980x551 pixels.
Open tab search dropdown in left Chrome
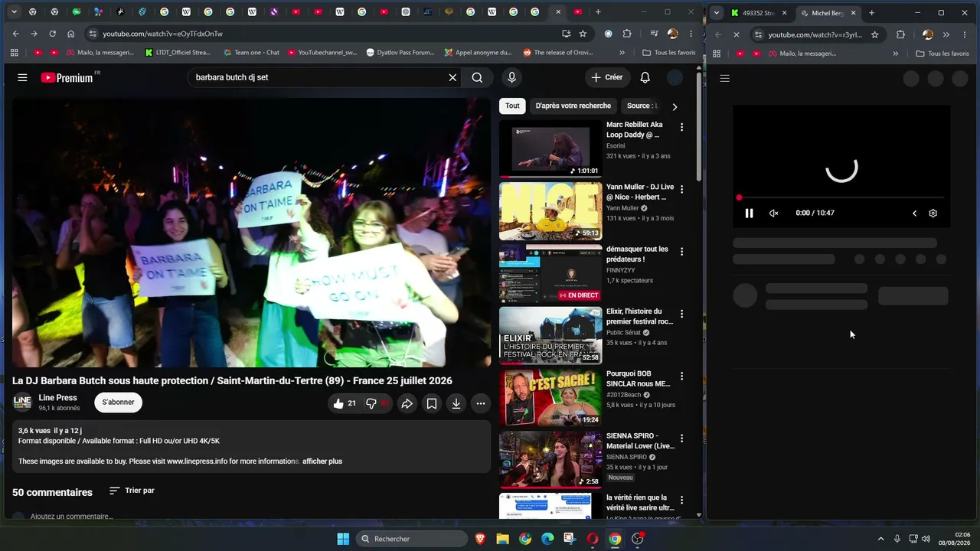click(14, 12)
